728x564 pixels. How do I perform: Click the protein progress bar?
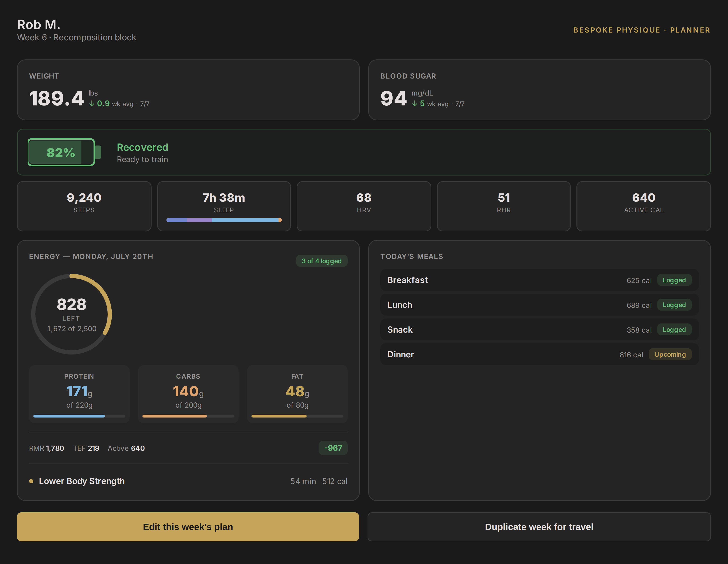79,416
